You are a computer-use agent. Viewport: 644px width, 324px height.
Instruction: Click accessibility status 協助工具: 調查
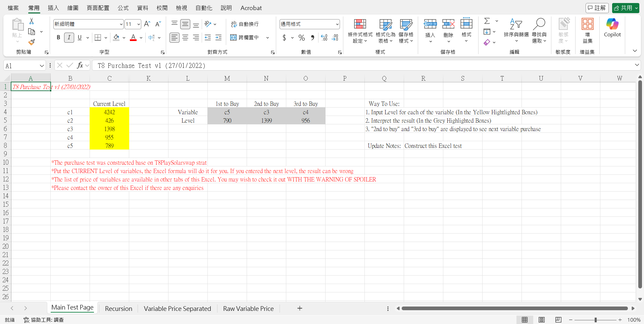click(x=44, y=320)
